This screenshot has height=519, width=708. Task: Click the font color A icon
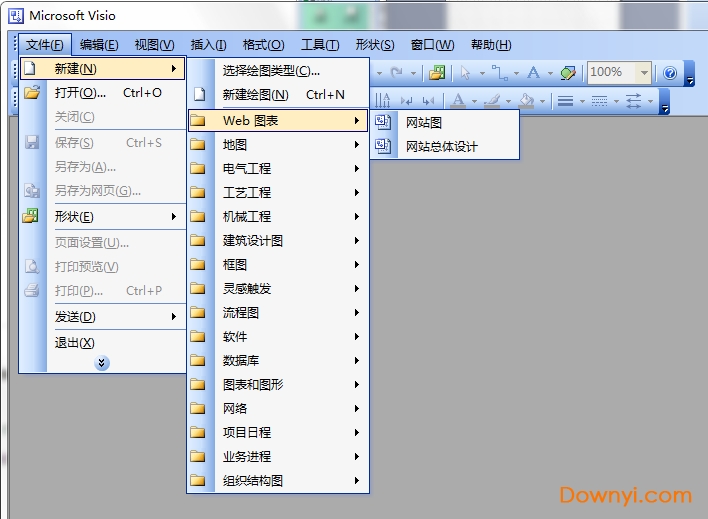pos(458,100)
